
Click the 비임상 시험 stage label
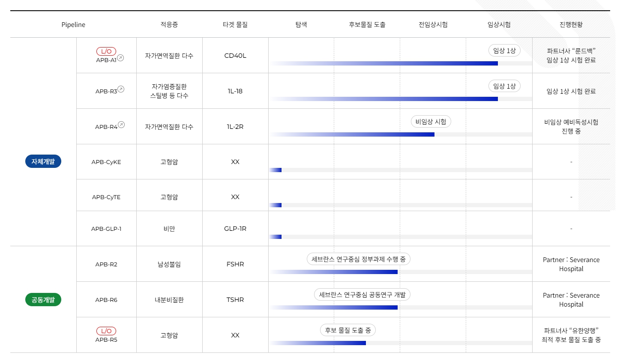click(431, 122)
